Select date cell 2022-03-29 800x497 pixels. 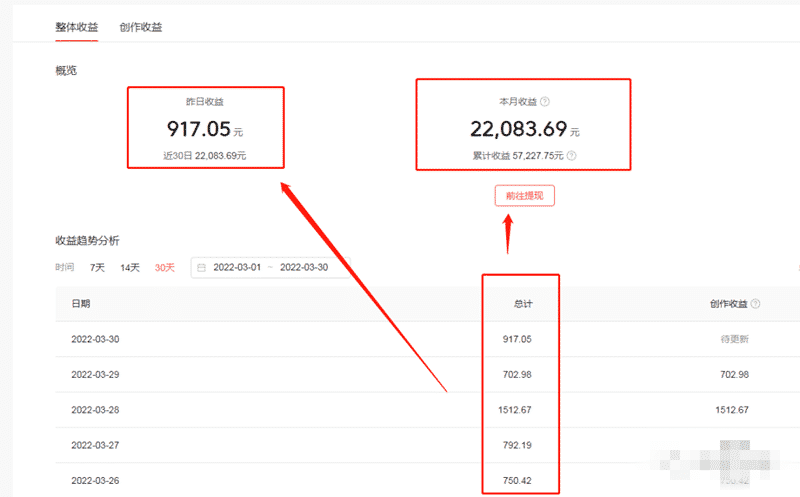pos(95,375)
